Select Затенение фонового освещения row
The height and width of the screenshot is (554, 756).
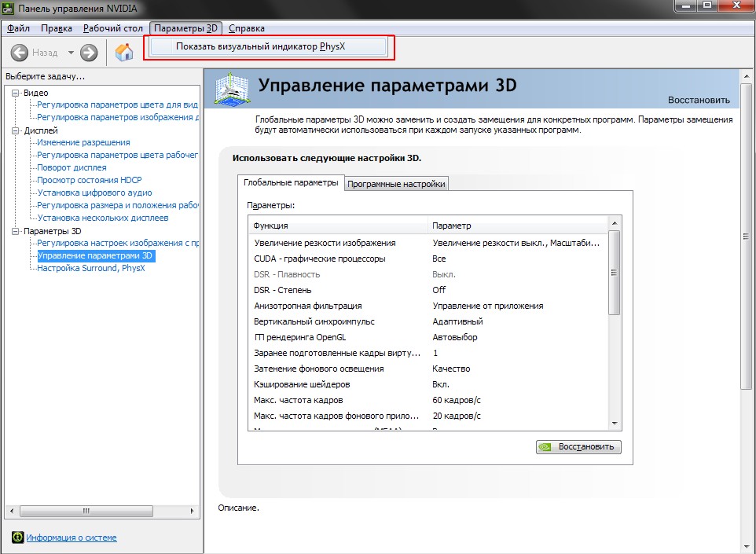(x=428, y=369)
